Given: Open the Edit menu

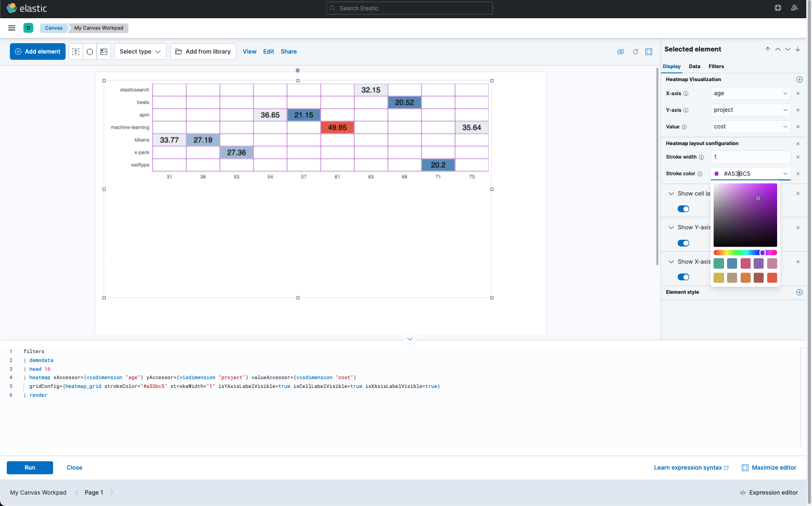Looking at the screenshot, I should [269, 51].
